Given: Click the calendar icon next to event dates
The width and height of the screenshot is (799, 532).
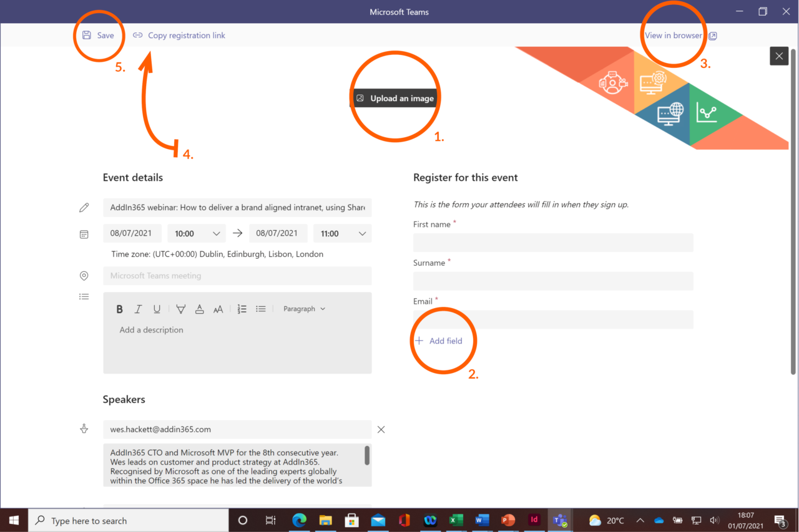Looking at the screenshot, I should pyautogui.click(x=84, y=234).
